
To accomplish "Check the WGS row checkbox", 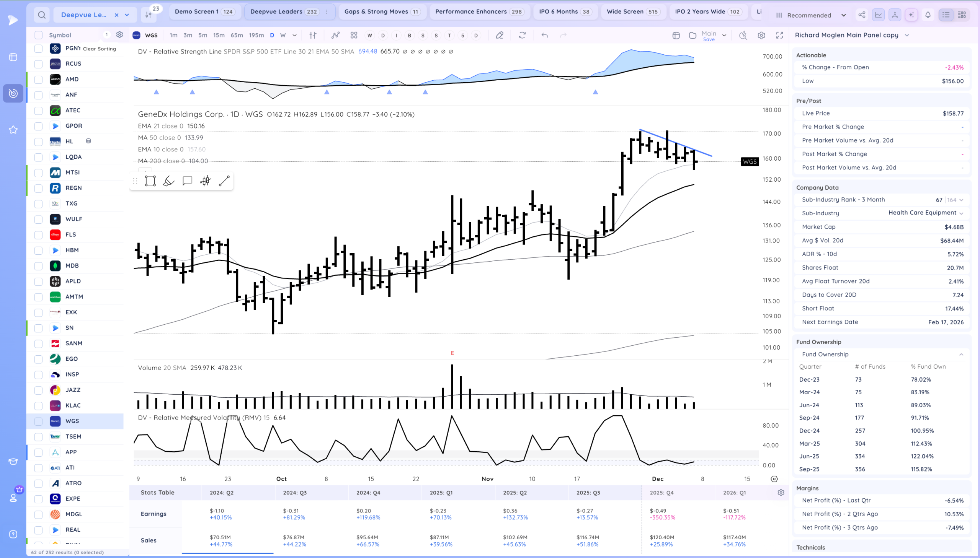I will click(38, 421).
